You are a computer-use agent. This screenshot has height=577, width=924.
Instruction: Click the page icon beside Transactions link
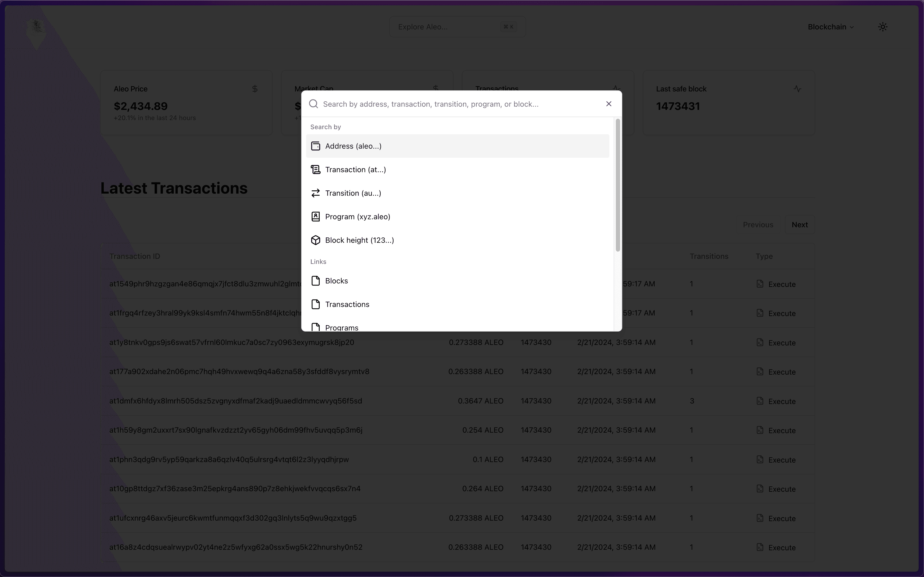[x=315, y=305]
